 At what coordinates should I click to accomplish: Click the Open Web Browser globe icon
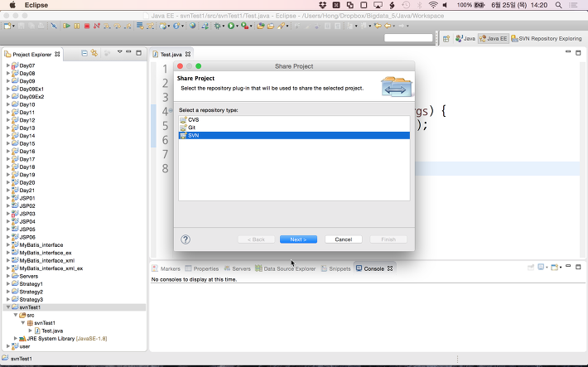pyautogui.click(x=192, y=26)
